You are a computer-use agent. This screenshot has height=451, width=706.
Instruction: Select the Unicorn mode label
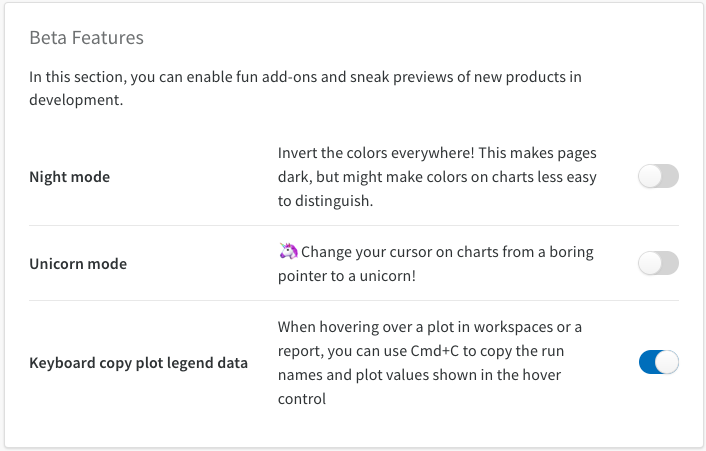pos(78,264)
